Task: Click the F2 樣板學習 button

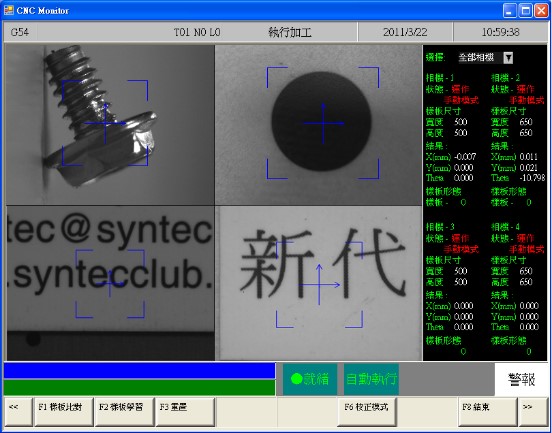Action: click(x=124, y=412)
